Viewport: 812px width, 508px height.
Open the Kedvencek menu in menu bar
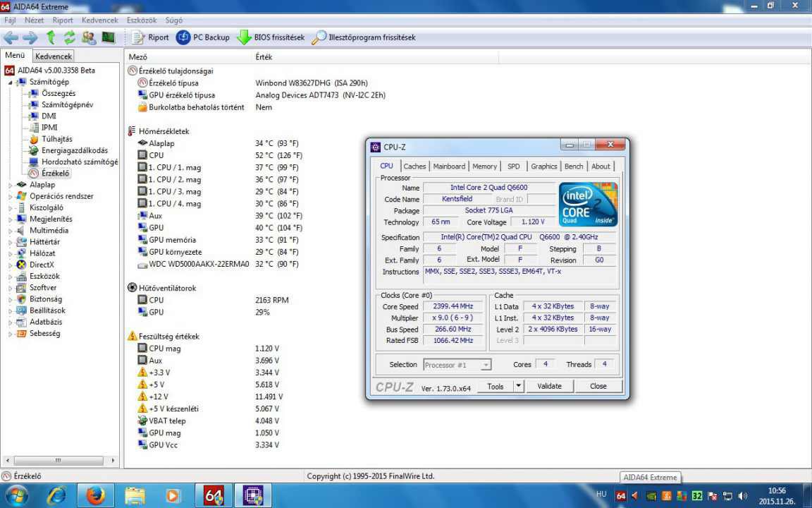coord(100,20)
